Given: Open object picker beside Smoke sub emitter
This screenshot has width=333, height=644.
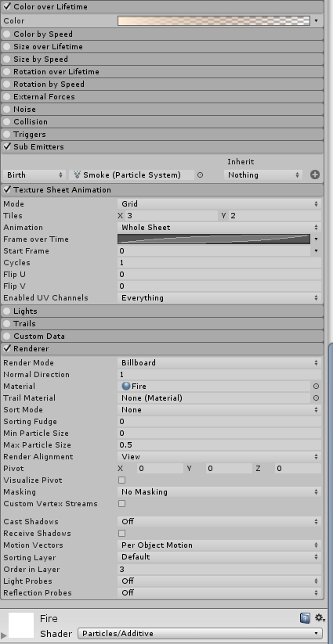Looking at the screenshot, I should 200,174.
